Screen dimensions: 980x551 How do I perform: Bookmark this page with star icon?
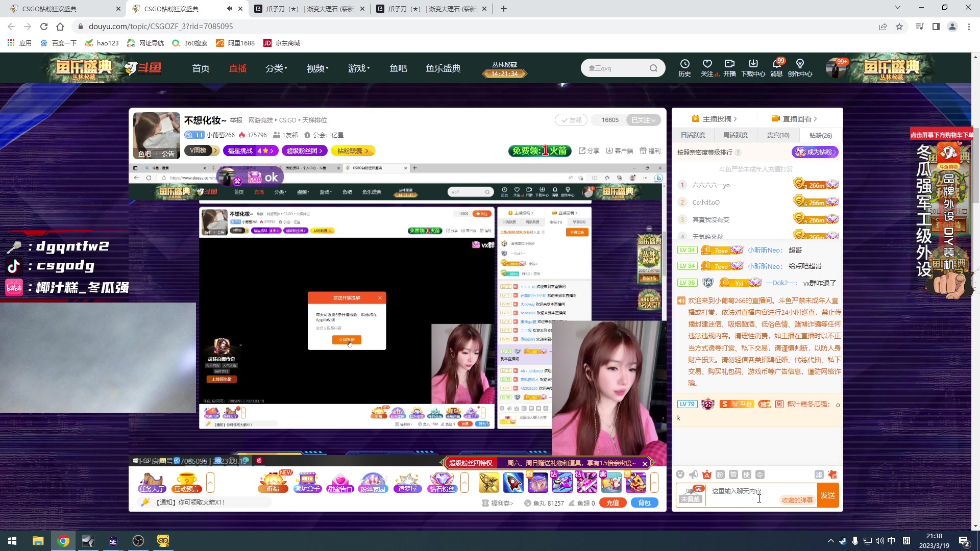pyautogui.click(x=899, y=27)
